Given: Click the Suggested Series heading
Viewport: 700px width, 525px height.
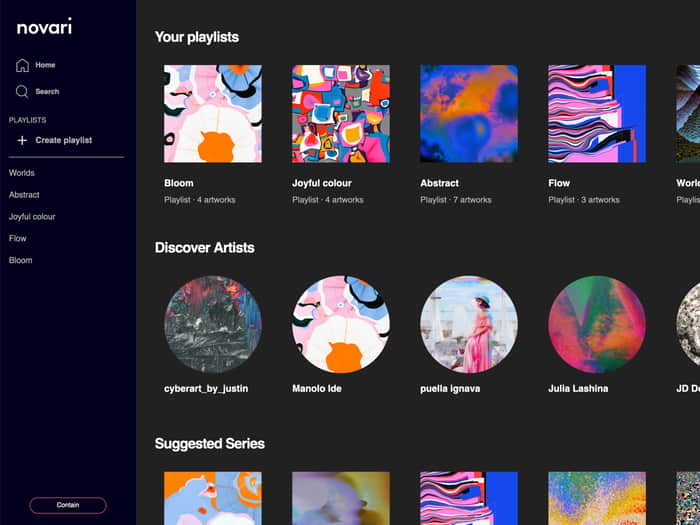Looking at the screenshot, I should click(x=210, y=444).
